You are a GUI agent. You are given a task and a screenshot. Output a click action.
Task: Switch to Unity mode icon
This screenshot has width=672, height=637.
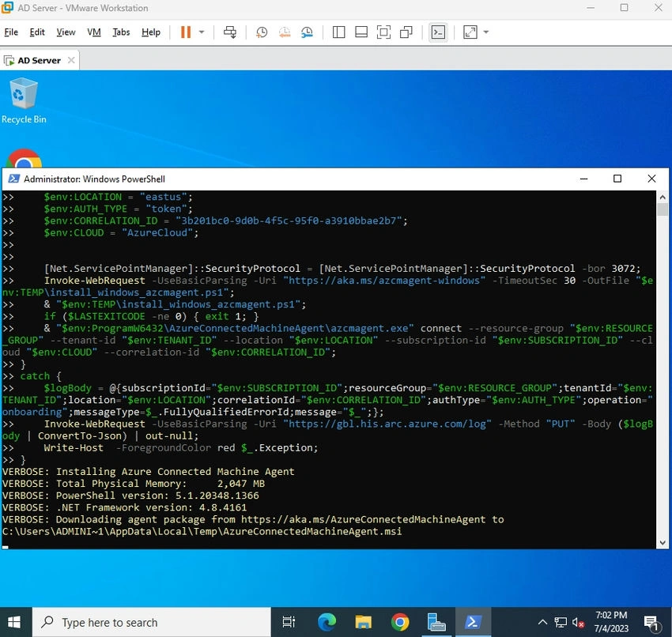[406, 32]
